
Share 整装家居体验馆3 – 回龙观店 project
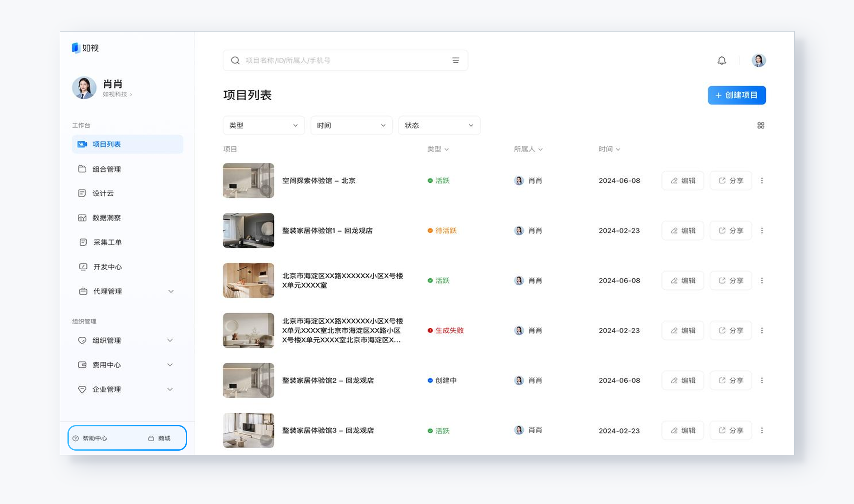pos(731,430)
